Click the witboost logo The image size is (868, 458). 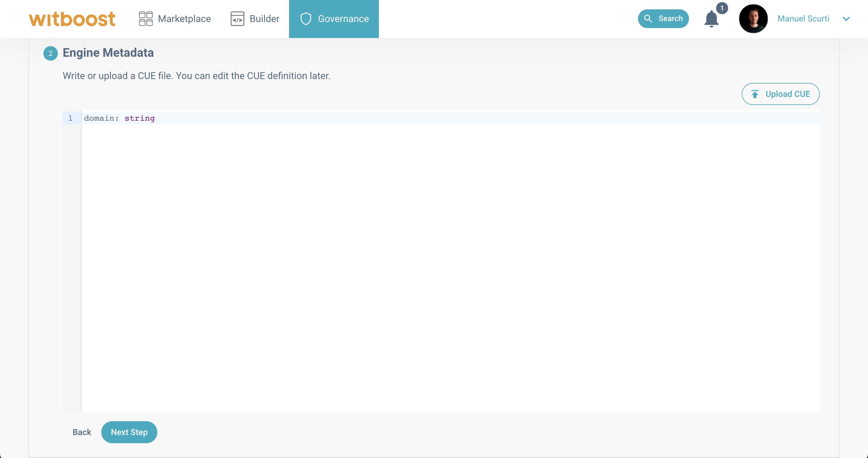point(72,19)
